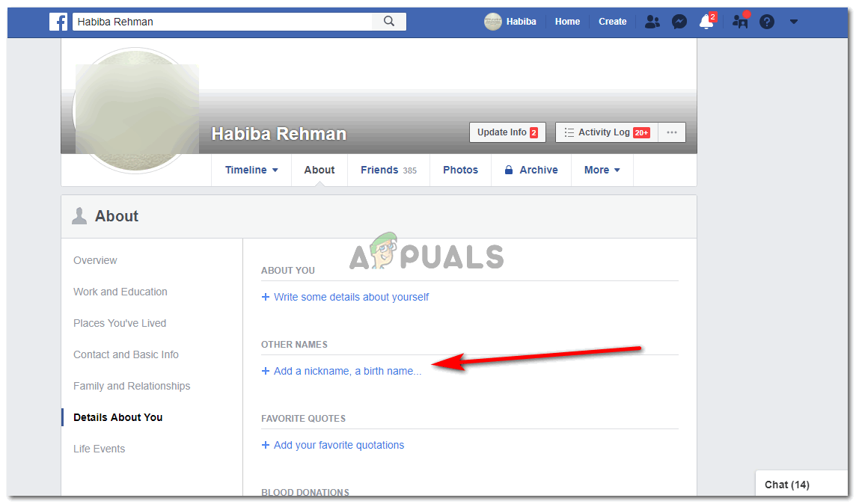Click the Facebook logo icon
This screenshot has width=856, height=504.
click(58, 22)
